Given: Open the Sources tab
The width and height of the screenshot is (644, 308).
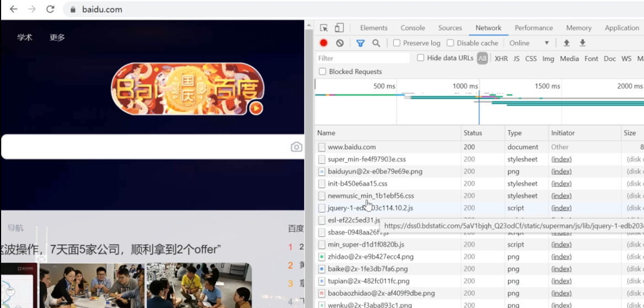Looking at the screenshot, I should 450,28.
